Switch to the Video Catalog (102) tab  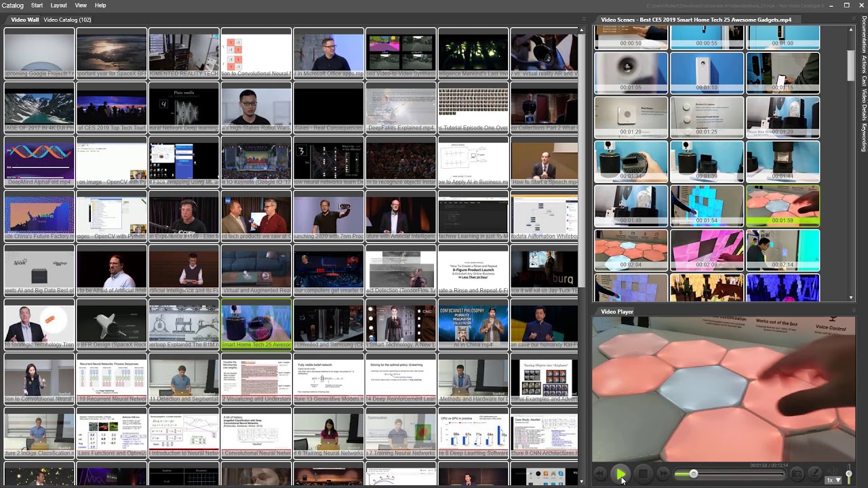tap(67, 20)
